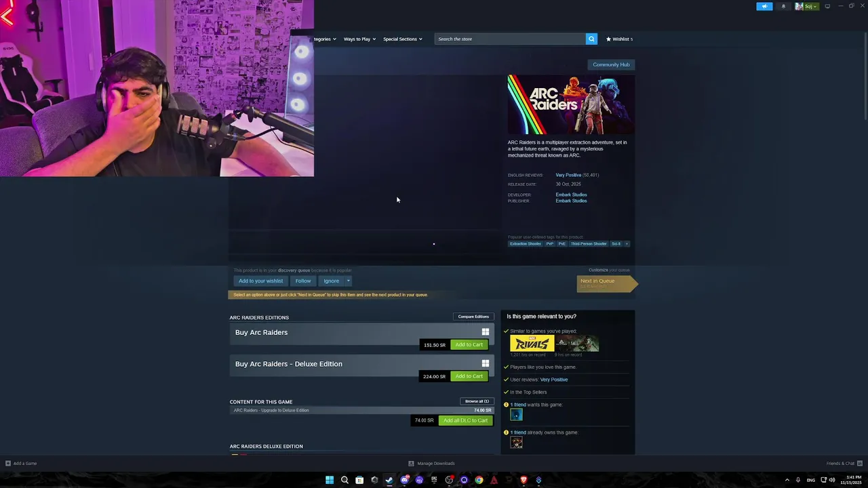
Task: Add Arc Raiders standard edition to cart
Action: [469, 344]
